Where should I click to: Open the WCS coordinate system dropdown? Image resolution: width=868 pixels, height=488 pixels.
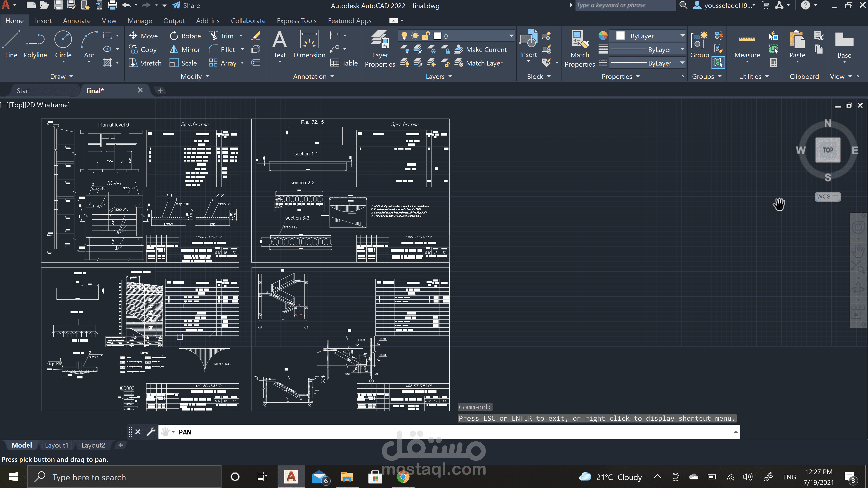(828, 197)
